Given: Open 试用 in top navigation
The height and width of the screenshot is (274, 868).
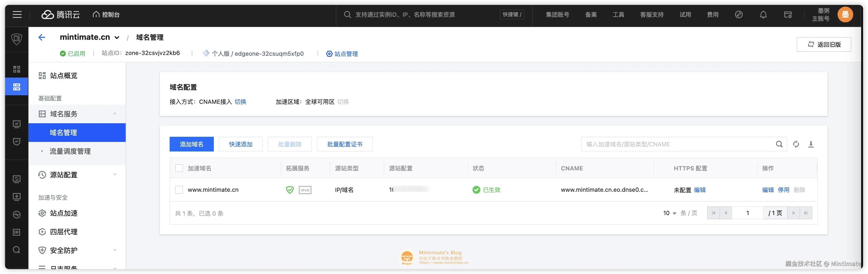Looking at the screenshot, I should 685,14.
